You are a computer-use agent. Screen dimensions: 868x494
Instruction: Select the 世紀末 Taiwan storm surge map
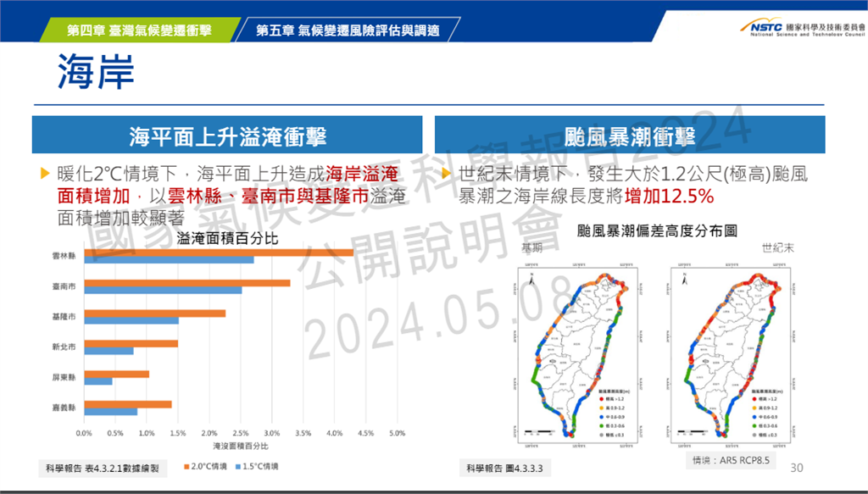click(x=729, y=353)
